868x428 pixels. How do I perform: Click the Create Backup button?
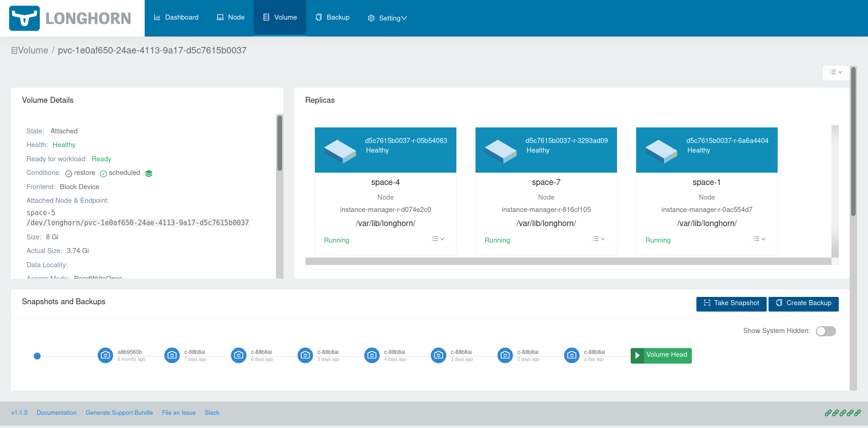pos(803,303)
